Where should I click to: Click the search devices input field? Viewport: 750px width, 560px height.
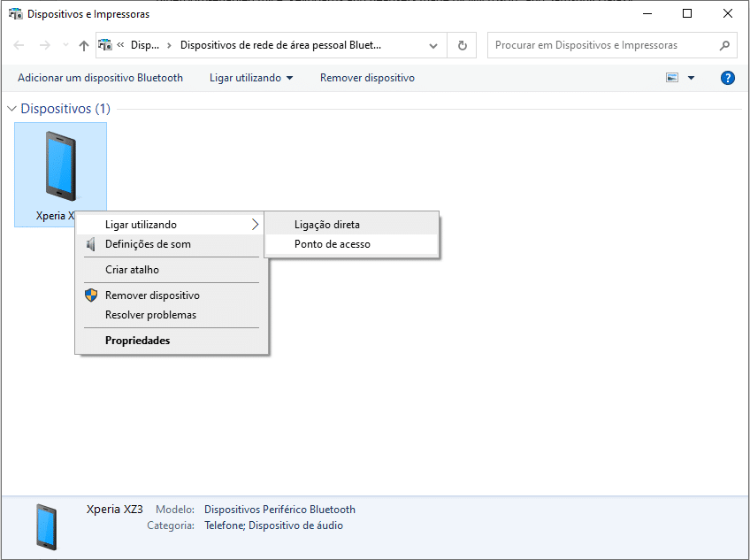[x=601, y=45]
